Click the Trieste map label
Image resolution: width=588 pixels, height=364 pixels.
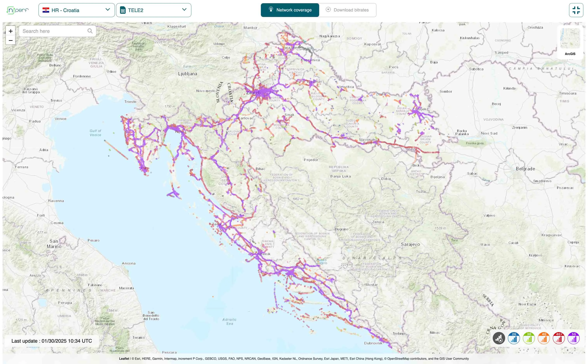pos(130,102)
